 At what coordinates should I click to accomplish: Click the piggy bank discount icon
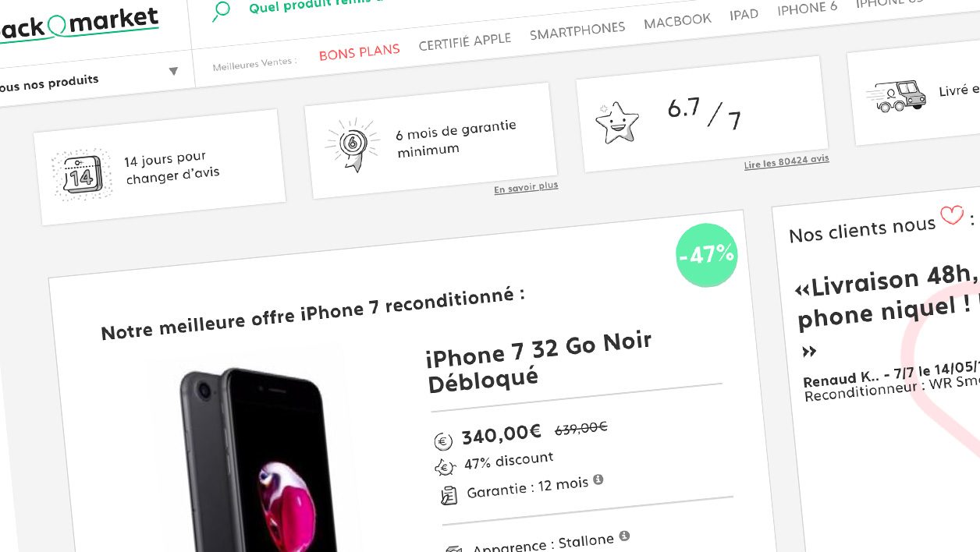(x=445, y=467)
